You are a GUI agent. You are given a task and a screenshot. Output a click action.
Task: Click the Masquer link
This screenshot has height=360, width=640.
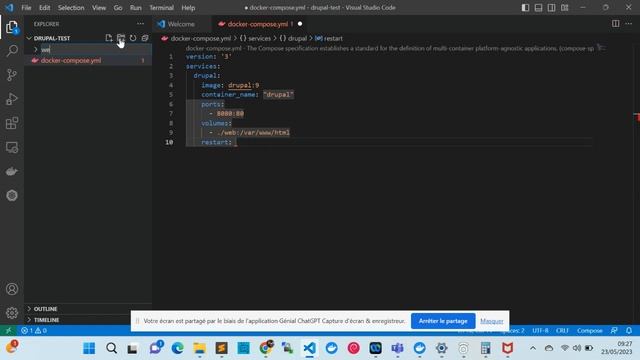click(491, 321)
